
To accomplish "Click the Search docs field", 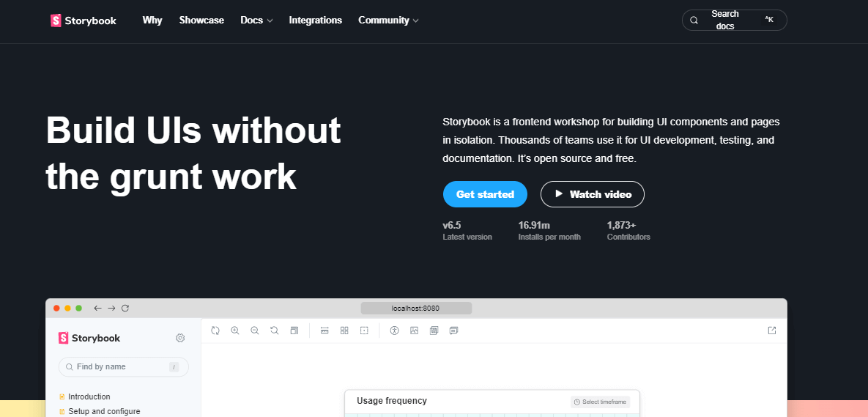I will click(735, 21).
